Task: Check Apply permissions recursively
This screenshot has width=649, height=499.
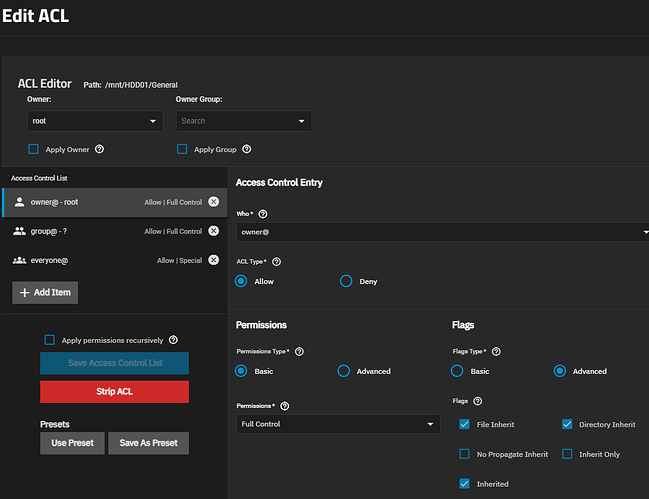Action: (50, 340)
